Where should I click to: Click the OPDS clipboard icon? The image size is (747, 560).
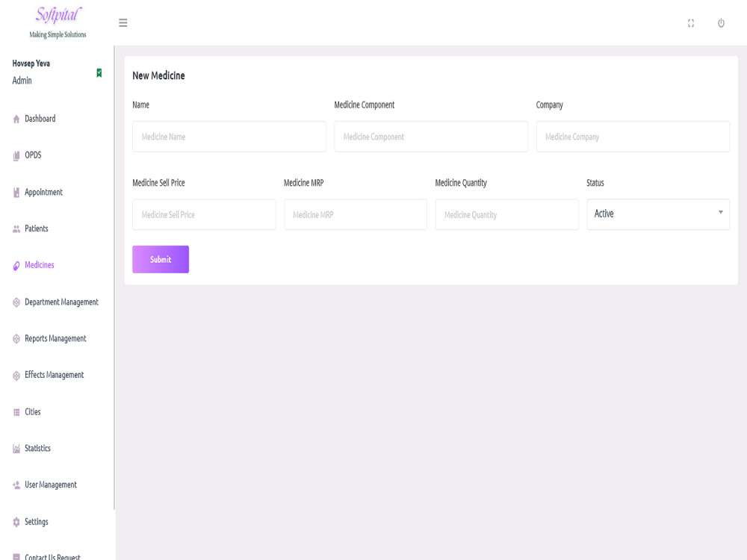(x=16, y=156)
